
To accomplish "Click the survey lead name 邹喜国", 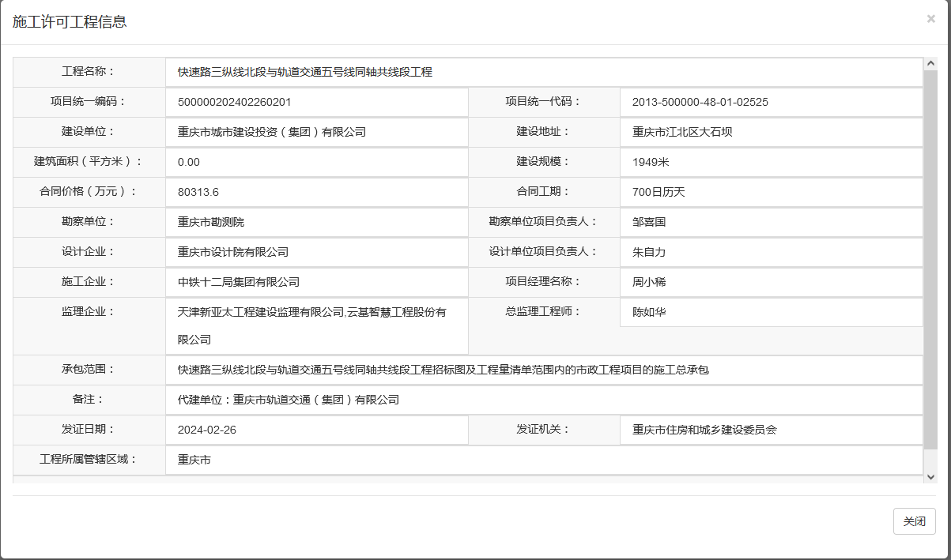I will [649, 222].
